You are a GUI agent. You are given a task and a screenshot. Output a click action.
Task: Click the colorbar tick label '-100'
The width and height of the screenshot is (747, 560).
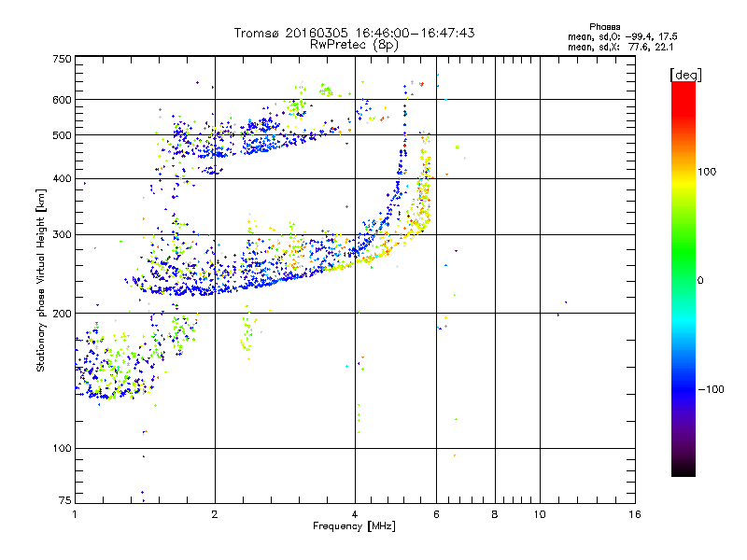712,389
